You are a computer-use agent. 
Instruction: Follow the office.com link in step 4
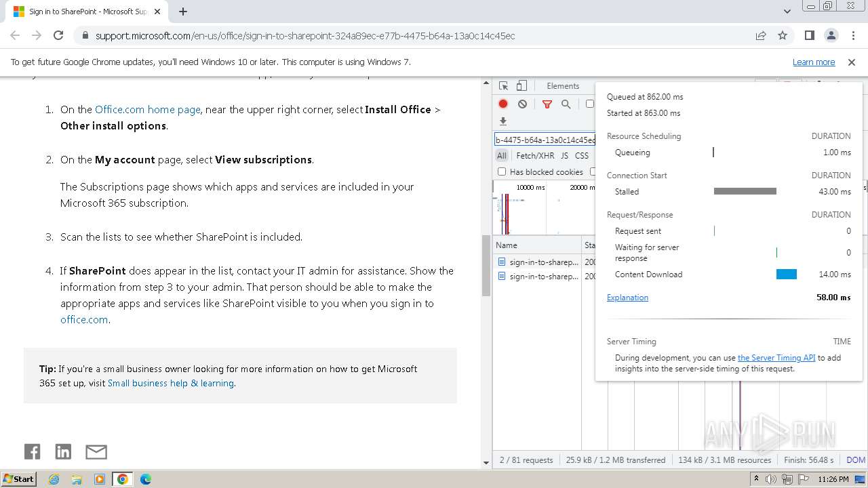84,320
